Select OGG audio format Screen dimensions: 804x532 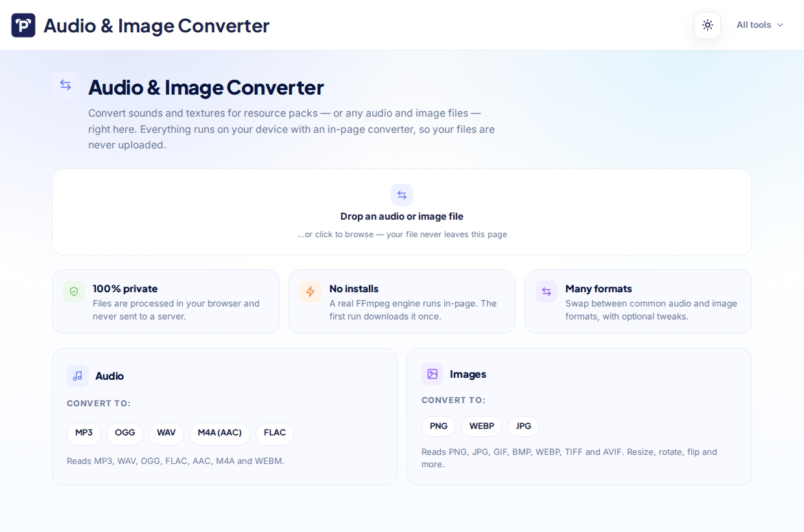click(x=124, y=434)
